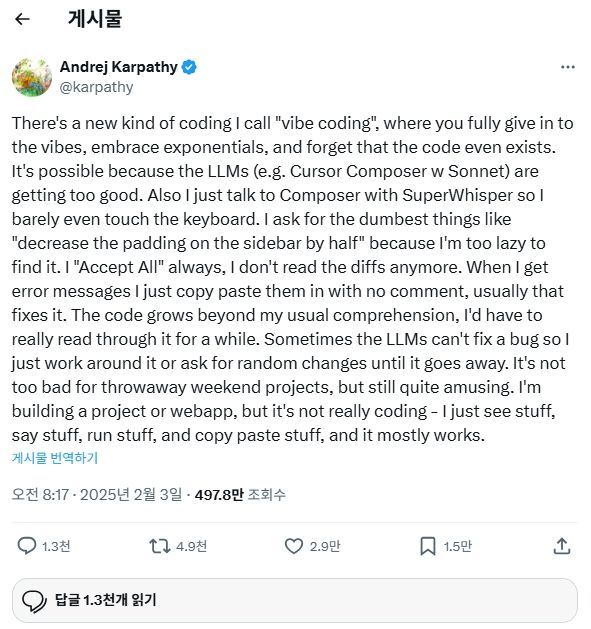Image resolution: width=591 pixels, height=629 pixels.
Task: Share the post via the upload icon
Action: 562,546
